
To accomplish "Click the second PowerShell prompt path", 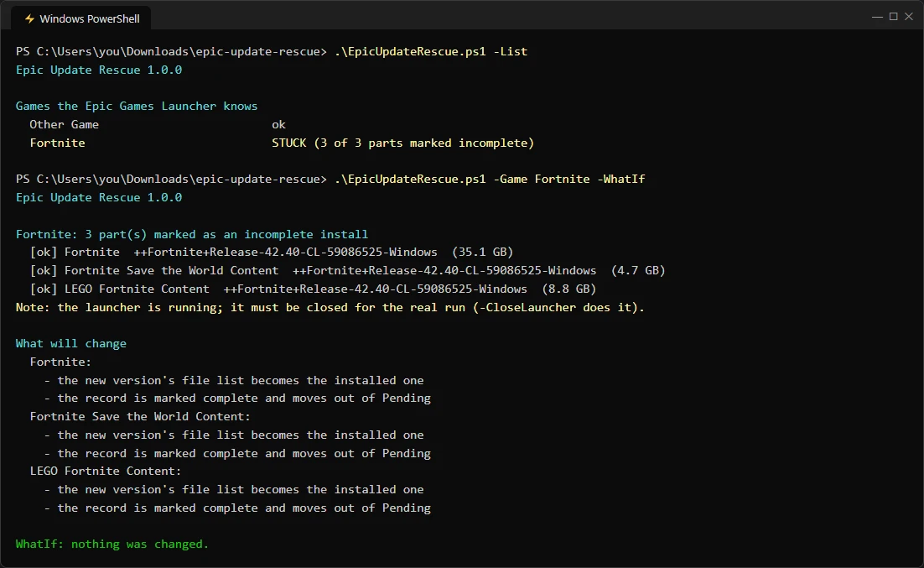I will (x=171, y=179).
